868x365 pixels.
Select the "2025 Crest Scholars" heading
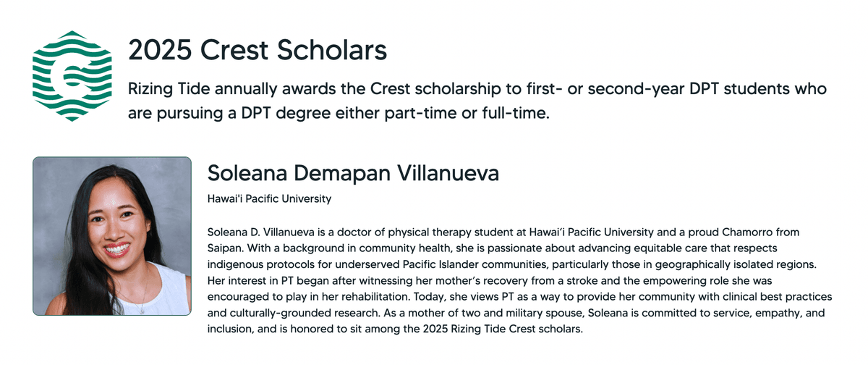[x=258, y=51]
